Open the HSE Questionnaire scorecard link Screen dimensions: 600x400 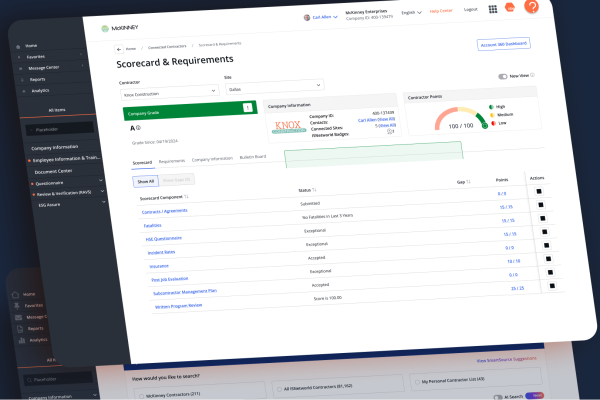[x=164, y=238]
